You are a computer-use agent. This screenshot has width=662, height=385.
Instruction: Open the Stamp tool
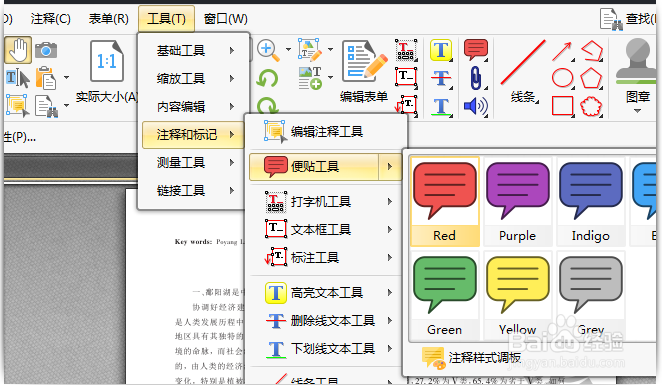click(638, 62)
